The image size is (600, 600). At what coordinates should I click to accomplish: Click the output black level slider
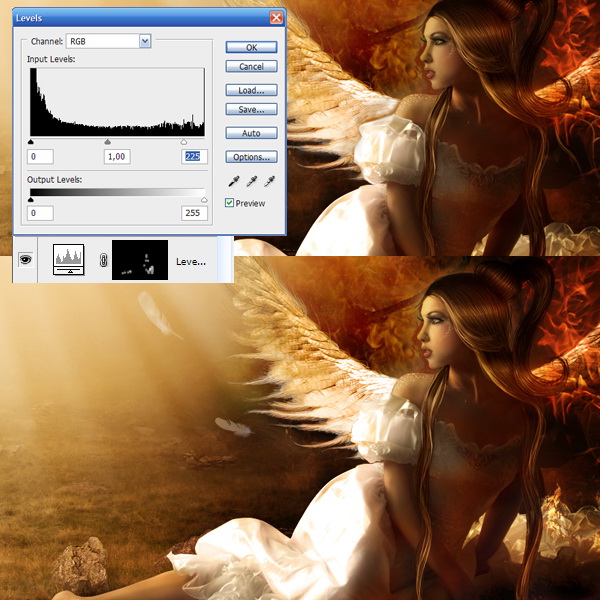coord(31,200)
